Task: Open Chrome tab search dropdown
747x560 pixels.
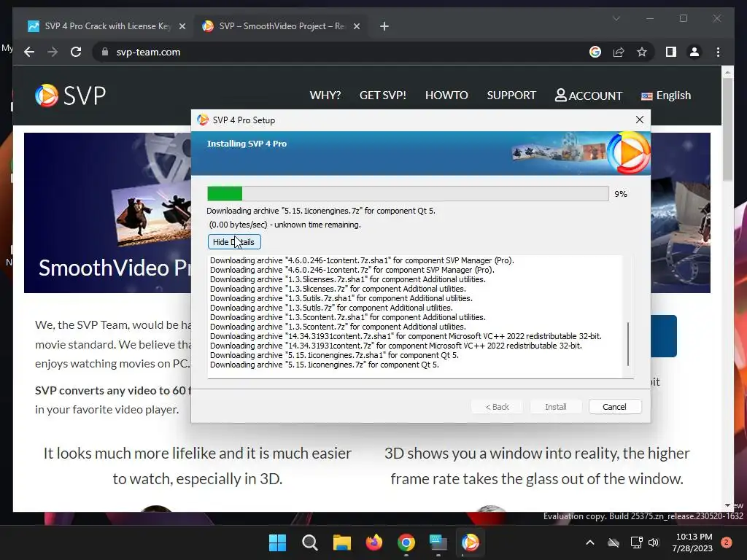Action: pos(616,18)
